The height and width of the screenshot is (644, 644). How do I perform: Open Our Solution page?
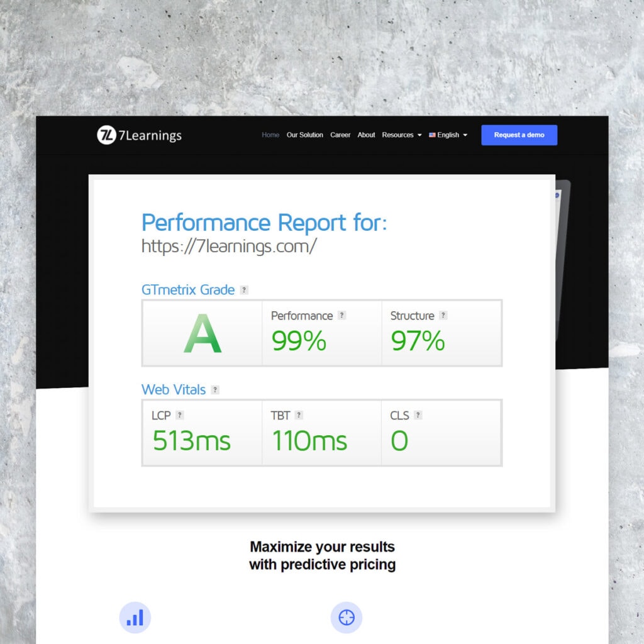[x=305, y=135]
